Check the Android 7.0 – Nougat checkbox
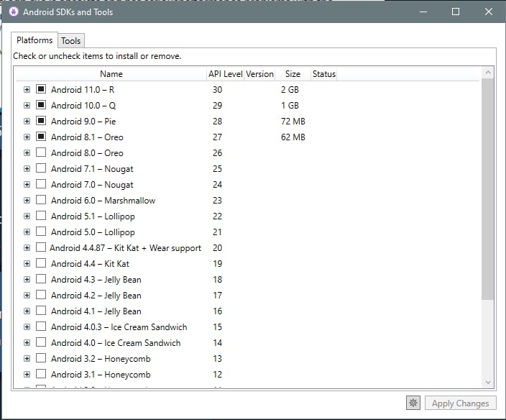This screenshot has height=420, width=506. (x=41, y=183)
